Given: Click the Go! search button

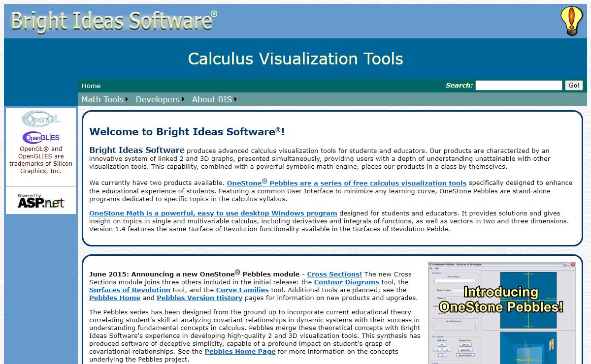Looking at the screenshot, I should point(574,86).
